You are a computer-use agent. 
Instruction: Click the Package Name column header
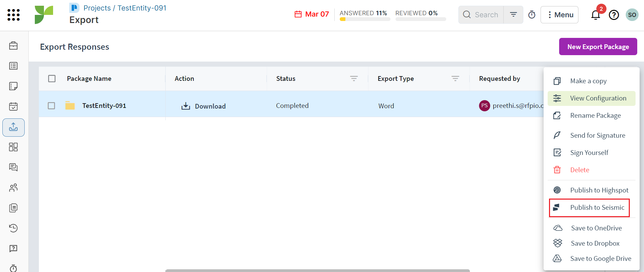pos(89,78)
